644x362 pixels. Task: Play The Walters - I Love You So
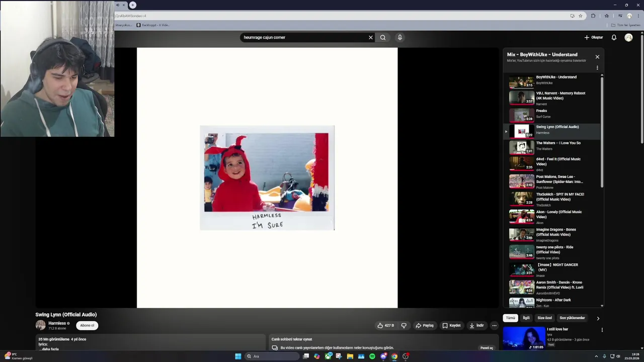point(552,147)
